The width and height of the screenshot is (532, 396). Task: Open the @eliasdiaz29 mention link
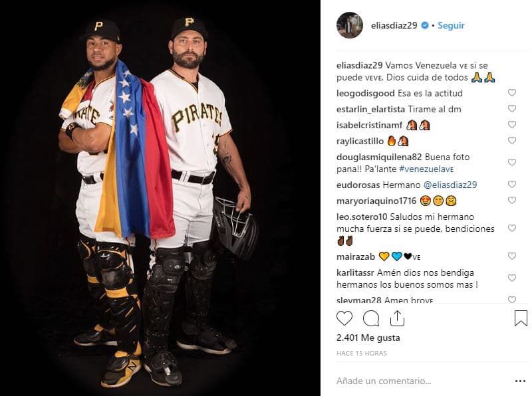coord(450,185)
